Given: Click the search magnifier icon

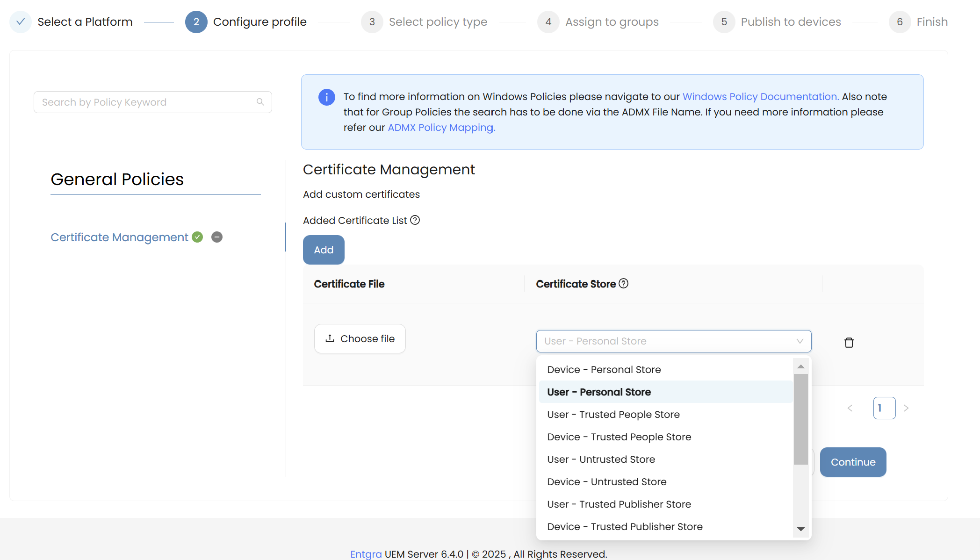Looking at the screenshot, I should (260, 102).
